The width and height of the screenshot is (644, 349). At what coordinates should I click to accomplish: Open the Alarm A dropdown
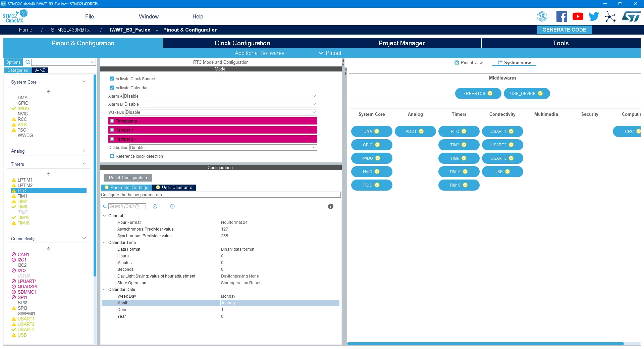pos(220,96)
